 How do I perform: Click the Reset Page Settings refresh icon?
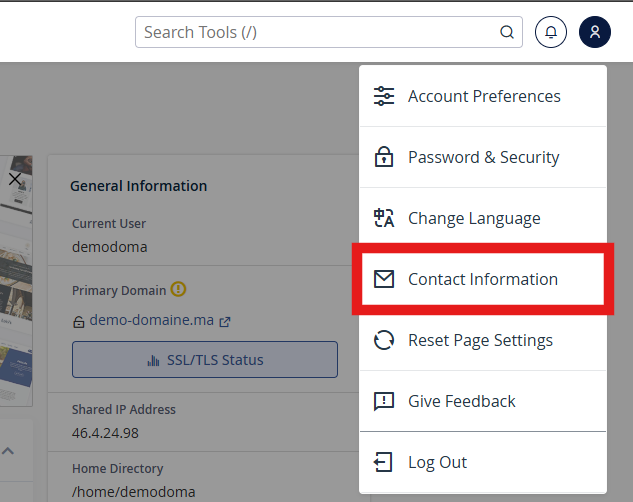pyautogui.click(x=384, y=340)
